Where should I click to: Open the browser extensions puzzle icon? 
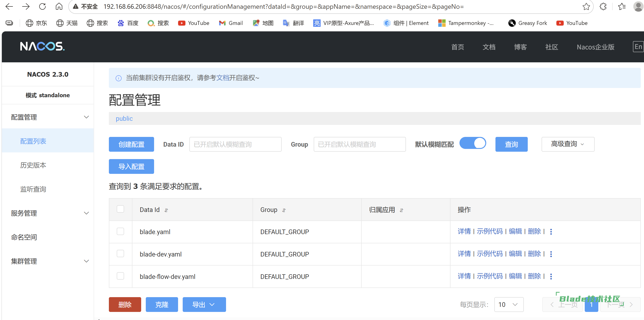(x=603, y=6)
